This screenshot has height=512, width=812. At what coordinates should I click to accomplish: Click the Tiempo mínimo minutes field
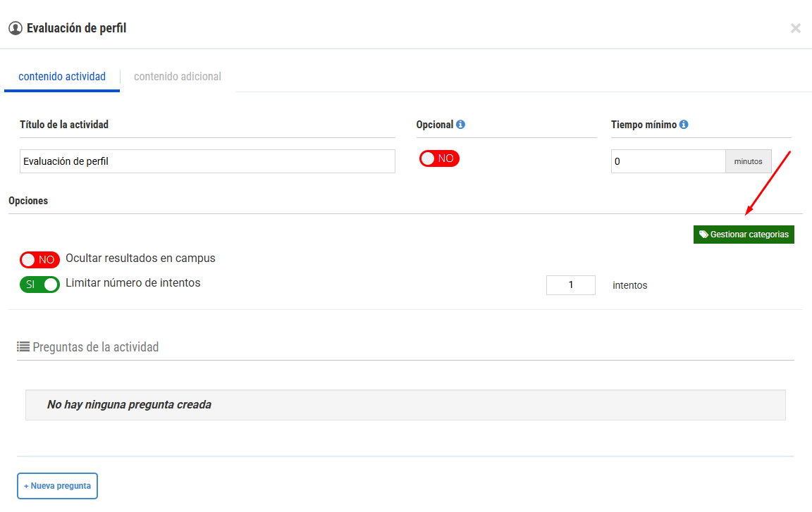click(x=668, y=161)
